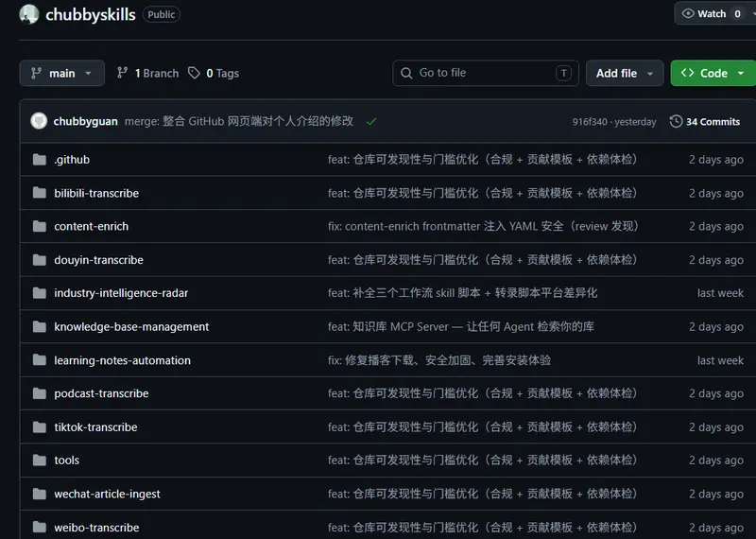Open the industry-intelligence-radar folder
The width and height of the screenshot is (756, 539).
[x=121, y=293]
